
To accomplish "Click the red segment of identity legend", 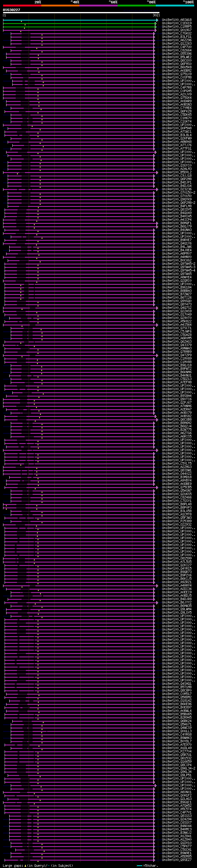I will pyautogui.click(x=22, y=6).
